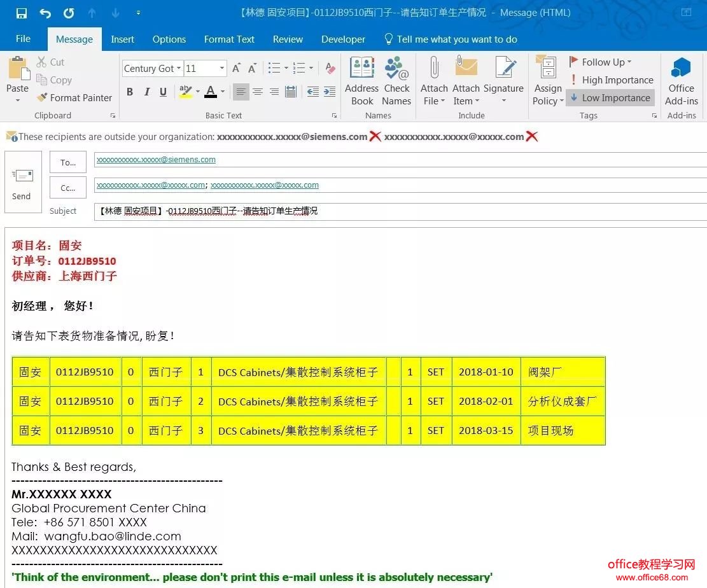Switch to the Insert tab
Viewport: 707px width, 588px height.
[x=122, y=39]
